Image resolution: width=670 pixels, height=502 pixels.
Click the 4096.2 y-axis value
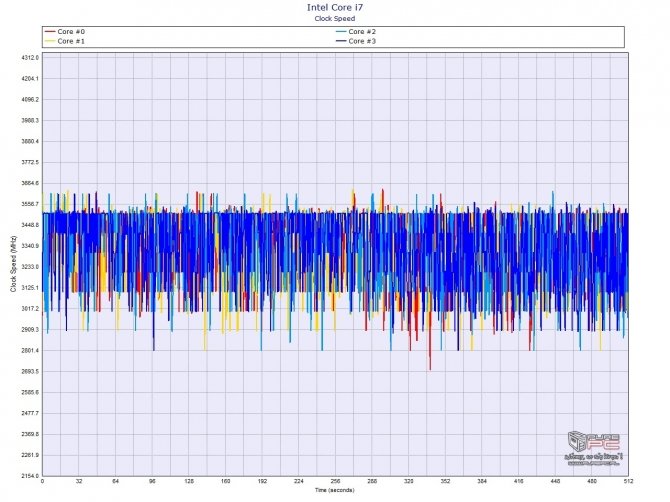30,100
